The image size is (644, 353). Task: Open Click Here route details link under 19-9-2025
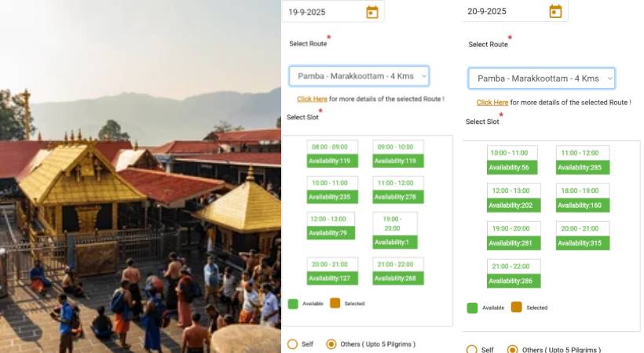tap(312, 99)
